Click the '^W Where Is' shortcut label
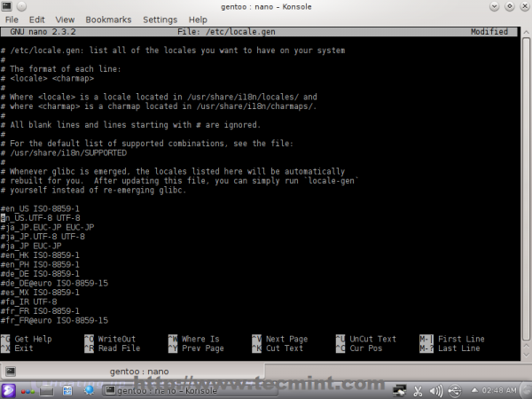The image size is (532, 399). click(x=193, y=339)
